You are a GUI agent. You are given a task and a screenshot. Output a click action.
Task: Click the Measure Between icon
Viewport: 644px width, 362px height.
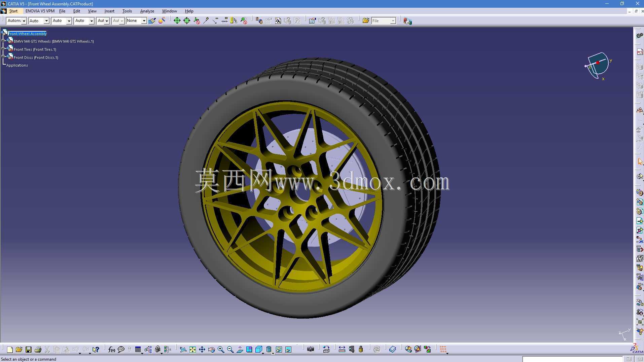click(x=342, y=350)
